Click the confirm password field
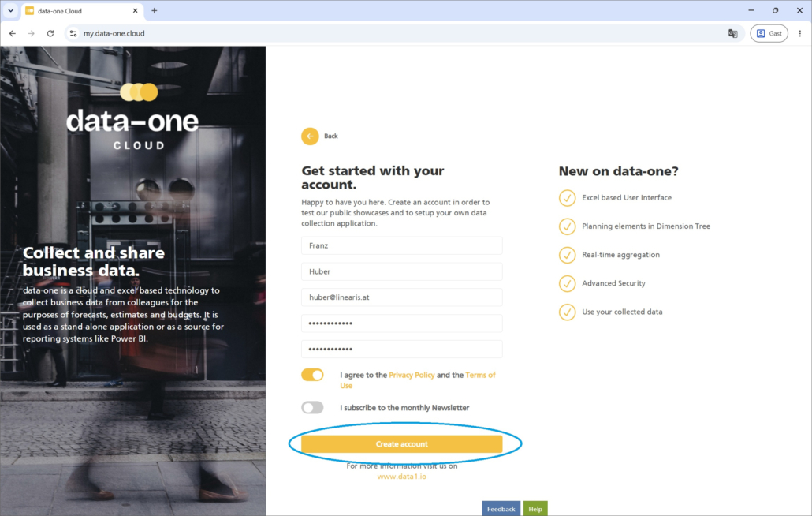 tap(402, 350)
